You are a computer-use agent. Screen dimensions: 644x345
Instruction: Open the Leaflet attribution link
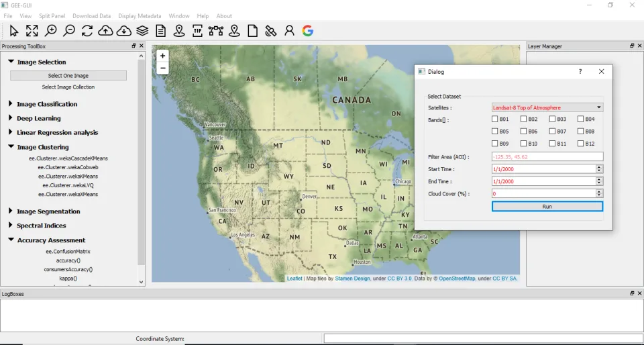coord(294,279)
